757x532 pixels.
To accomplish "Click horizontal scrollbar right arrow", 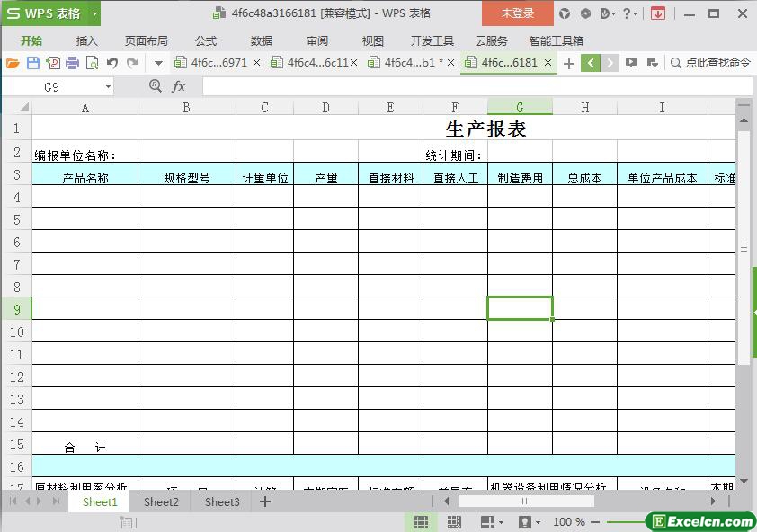I will click(713, 501).
